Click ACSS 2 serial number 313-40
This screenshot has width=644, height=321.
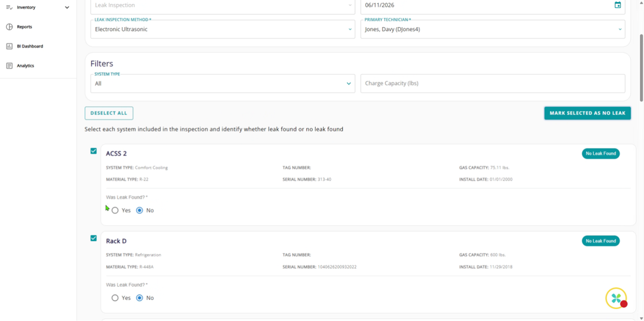[x=324, y=180]
